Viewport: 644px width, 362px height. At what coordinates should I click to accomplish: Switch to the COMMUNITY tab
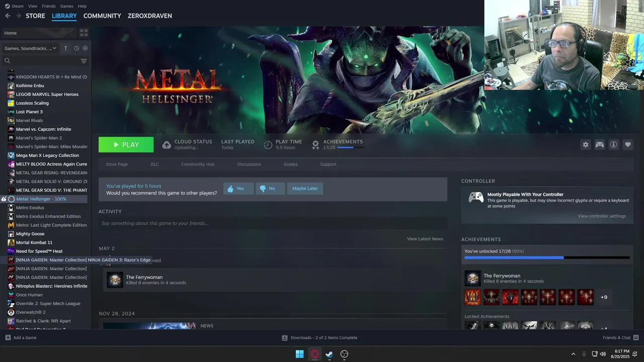tap(102, 16)
